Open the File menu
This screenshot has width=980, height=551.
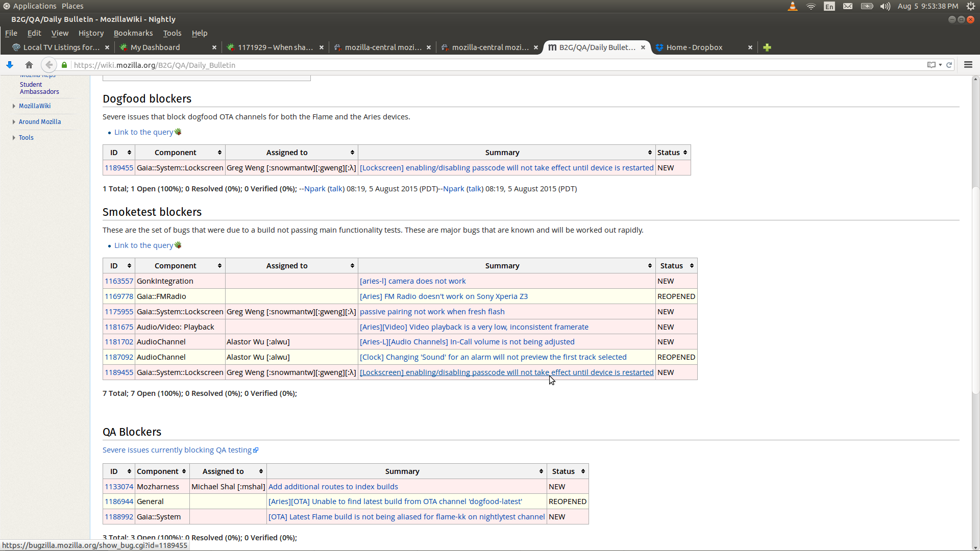coord(11,33)
